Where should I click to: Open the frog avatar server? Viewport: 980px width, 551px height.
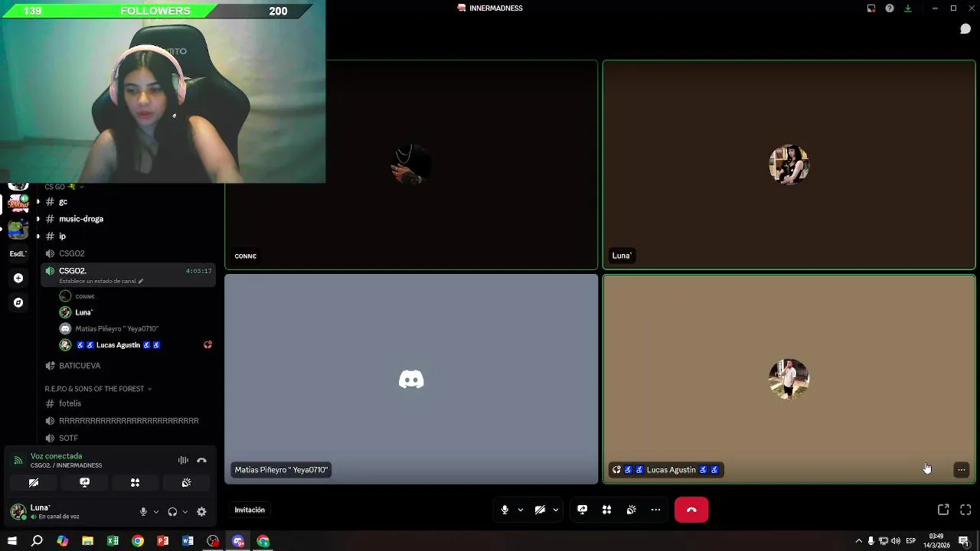pyautogui.click(x=18, y=229)
